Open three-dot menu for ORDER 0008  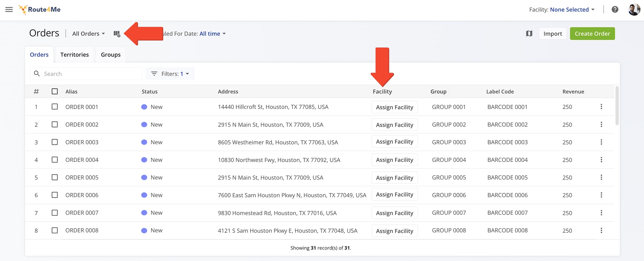pos(601,230)
